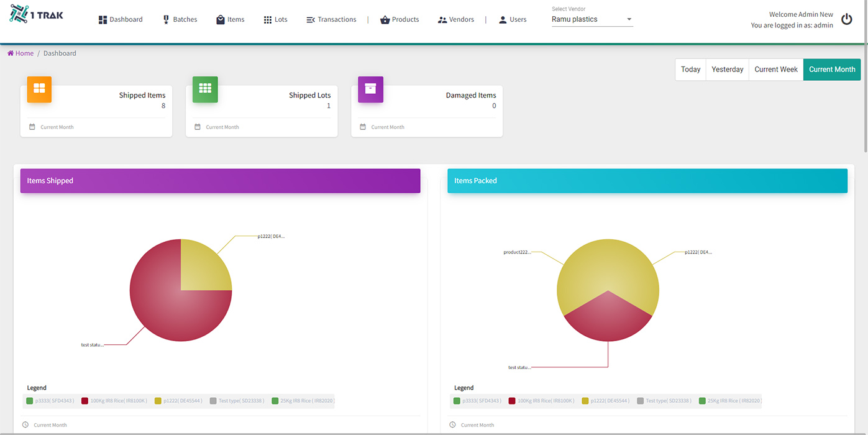Click the test statu... label on Items Shipped chart
This screenshot has height=435, width=868.
pos(92,344)
